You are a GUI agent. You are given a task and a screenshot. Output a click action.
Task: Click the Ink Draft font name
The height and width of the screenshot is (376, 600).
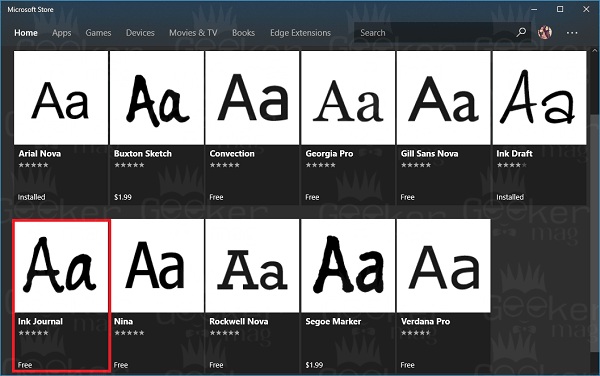click(x=514, y=154)
